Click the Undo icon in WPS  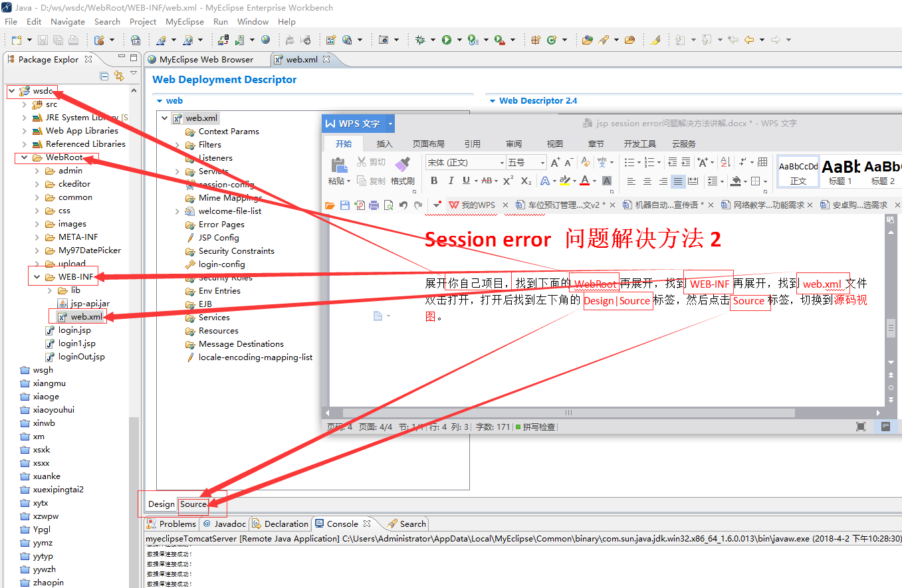click(403, 205)
